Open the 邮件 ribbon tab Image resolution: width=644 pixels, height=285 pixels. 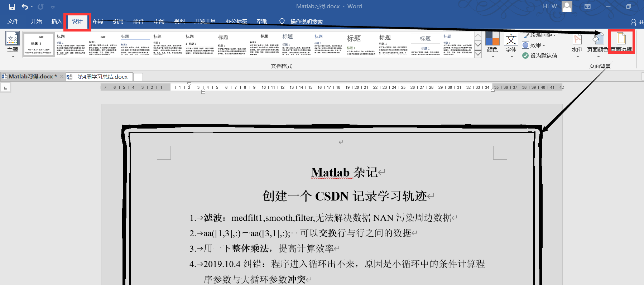tap(139, 21)
